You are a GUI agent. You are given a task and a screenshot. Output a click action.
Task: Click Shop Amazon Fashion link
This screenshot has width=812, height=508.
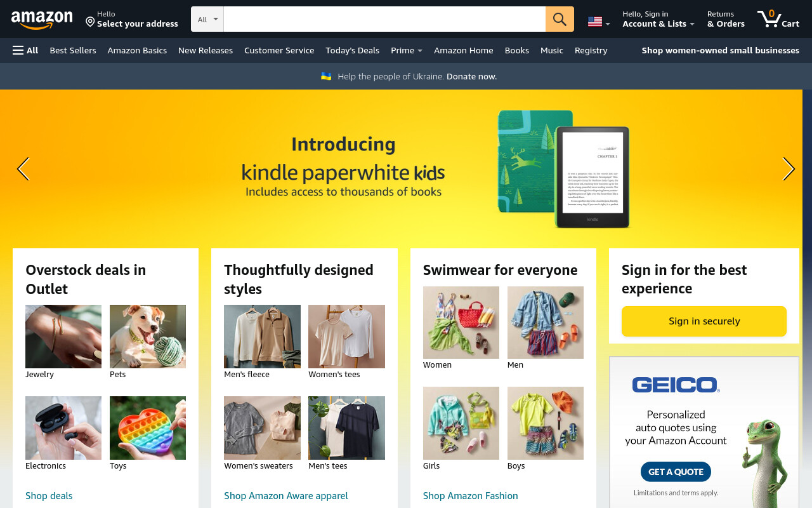point(471,495)
